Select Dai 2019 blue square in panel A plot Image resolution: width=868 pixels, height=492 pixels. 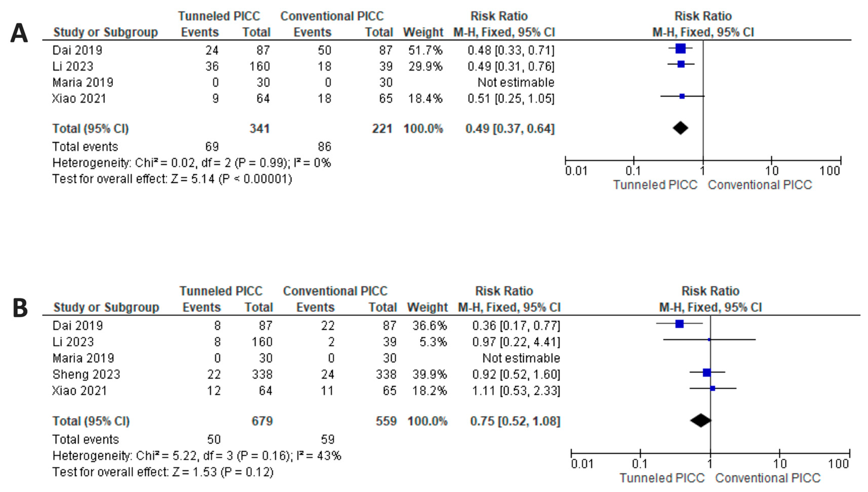[680, 49]
